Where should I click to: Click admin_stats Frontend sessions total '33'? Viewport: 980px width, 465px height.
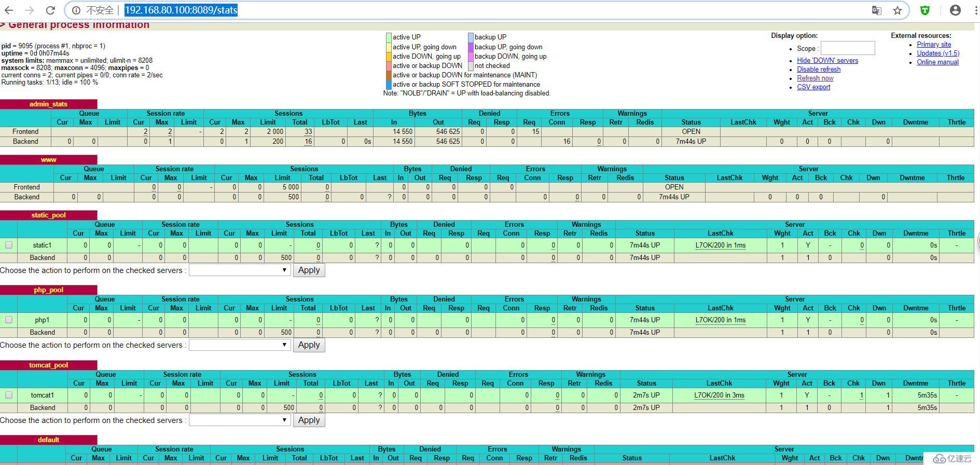(308, 131)
